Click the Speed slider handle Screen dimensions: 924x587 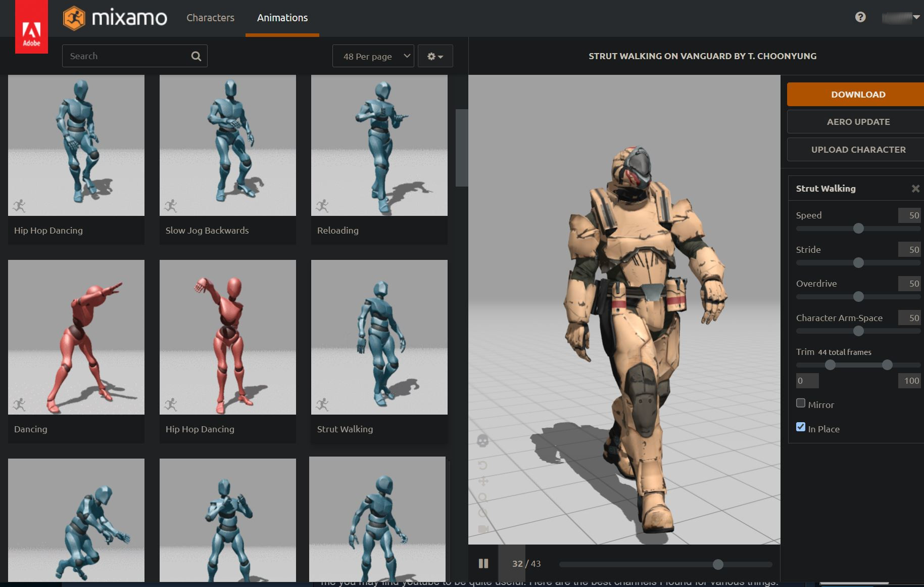858,229
